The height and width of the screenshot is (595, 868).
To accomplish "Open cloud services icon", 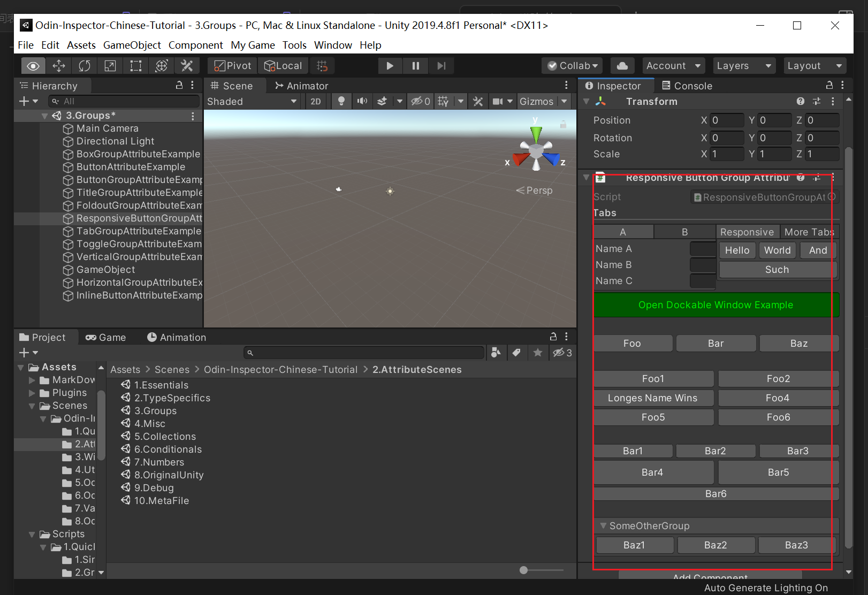I will (x=622, y=66).
